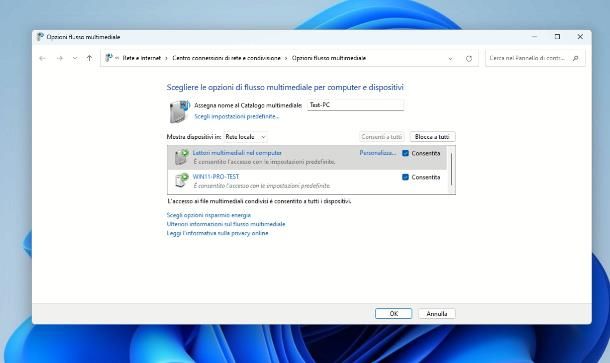The image size is (610, 363).
Task: Open the recent locations chevron
Action: tap(75, 58)
